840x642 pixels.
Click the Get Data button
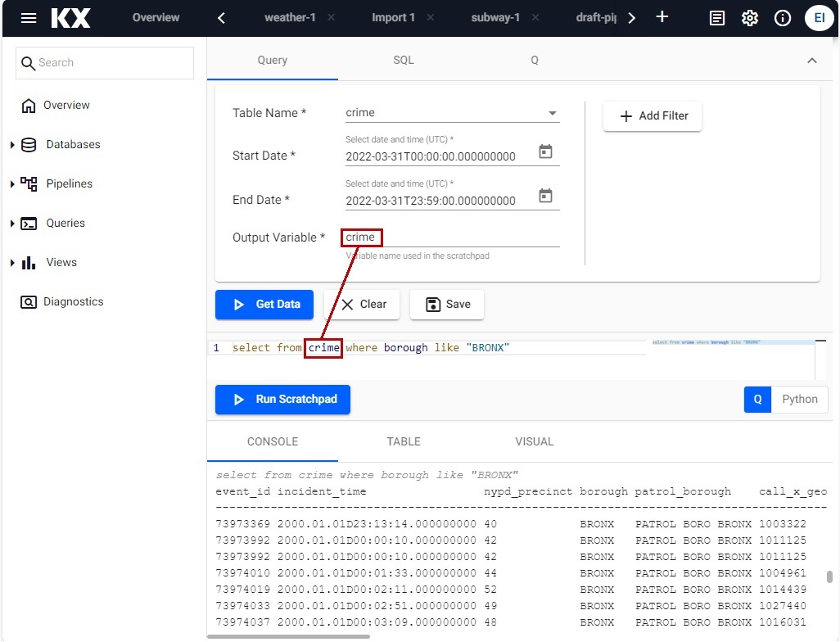point(264,305)
